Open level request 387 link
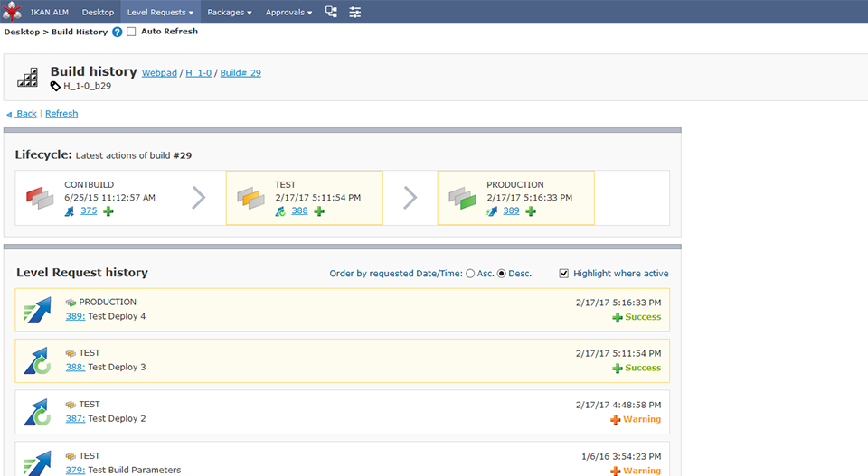Screen dimensions: 868x476 75,419
